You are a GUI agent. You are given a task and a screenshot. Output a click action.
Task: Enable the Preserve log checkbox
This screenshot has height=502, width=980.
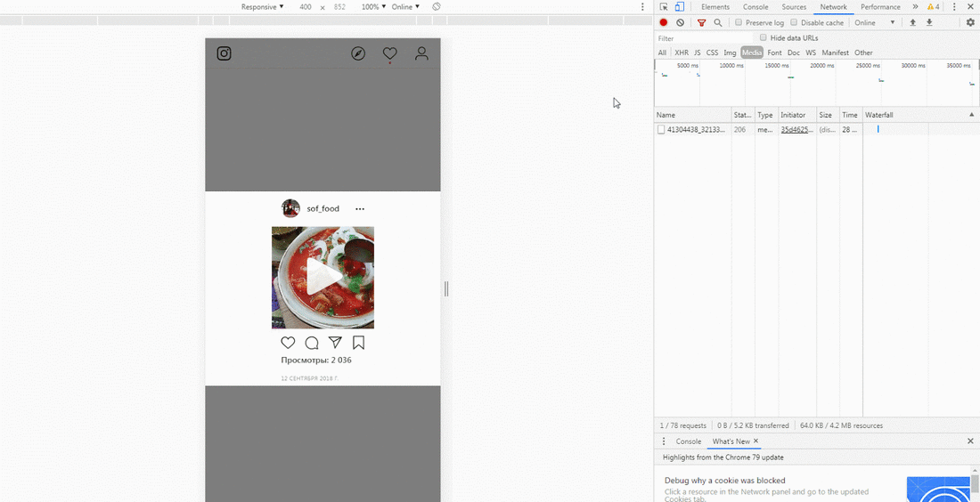(739, 22)
